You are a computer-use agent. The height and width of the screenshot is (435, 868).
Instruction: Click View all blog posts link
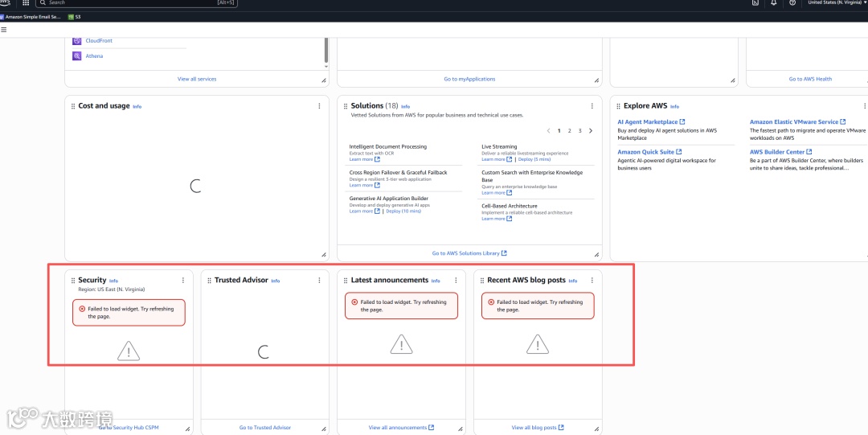(538, 428)
